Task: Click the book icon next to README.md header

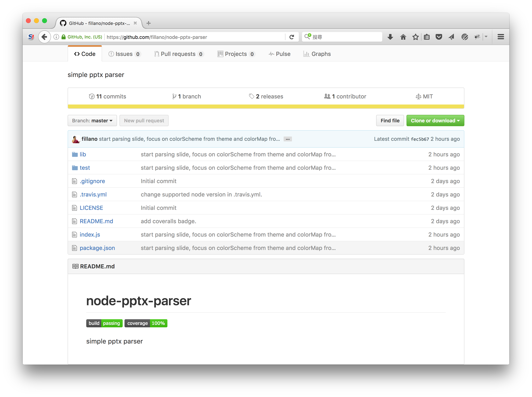Action: [76, 266]
